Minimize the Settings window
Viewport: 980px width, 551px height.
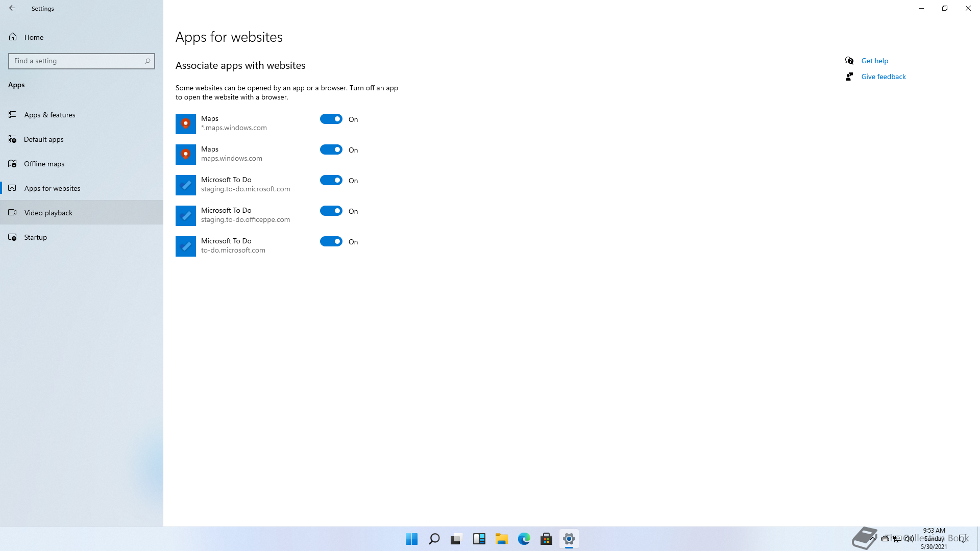(921, 8)
